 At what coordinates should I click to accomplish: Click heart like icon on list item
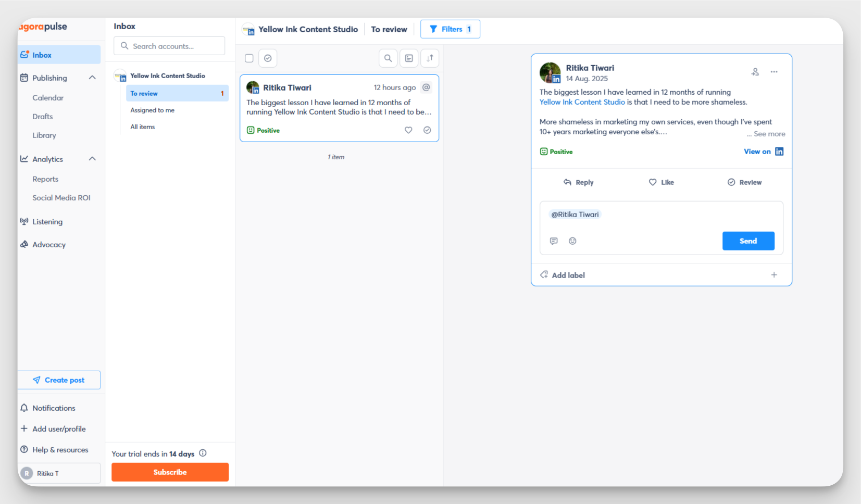[408, 130]
